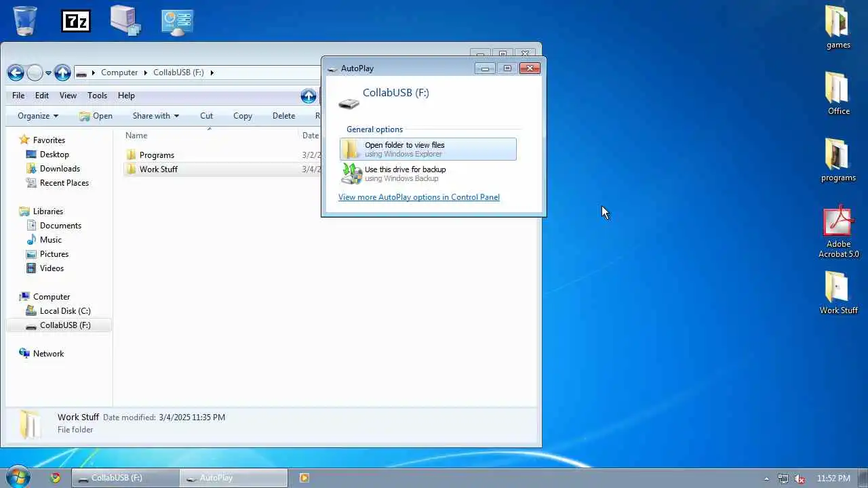The height and width of the screenshot is (488, 868).
Task: Switch to CollabUSB (F:) taskbar button
Action: (125, 478)
